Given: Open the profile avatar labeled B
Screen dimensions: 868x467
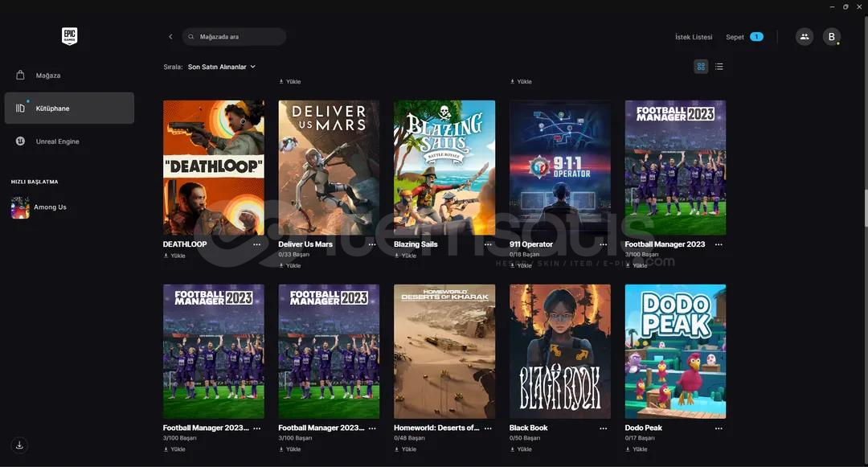Looking at the screenshot, I should click(x=832, y=37).
